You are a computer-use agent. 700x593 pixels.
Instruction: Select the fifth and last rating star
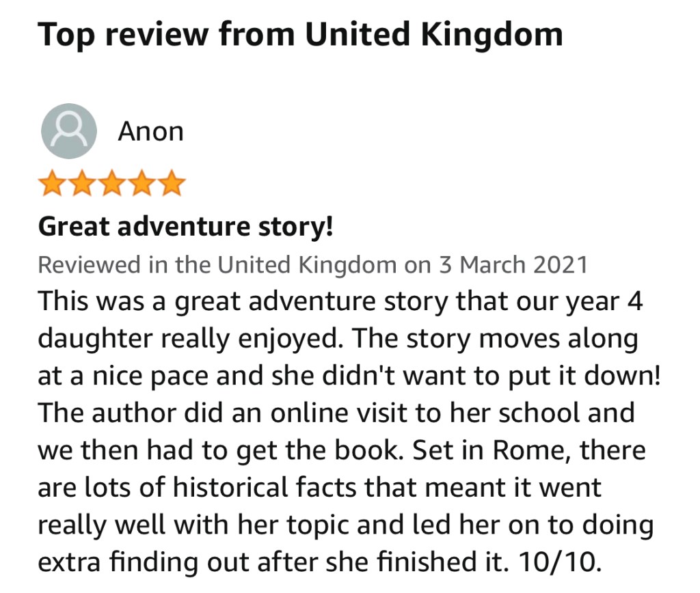point(171,184)
